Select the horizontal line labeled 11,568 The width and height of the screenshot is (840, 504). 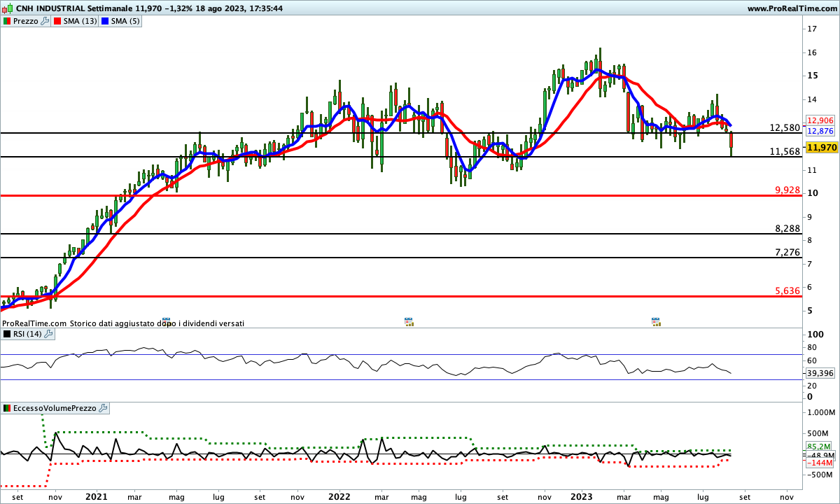(x=400, y=157)
